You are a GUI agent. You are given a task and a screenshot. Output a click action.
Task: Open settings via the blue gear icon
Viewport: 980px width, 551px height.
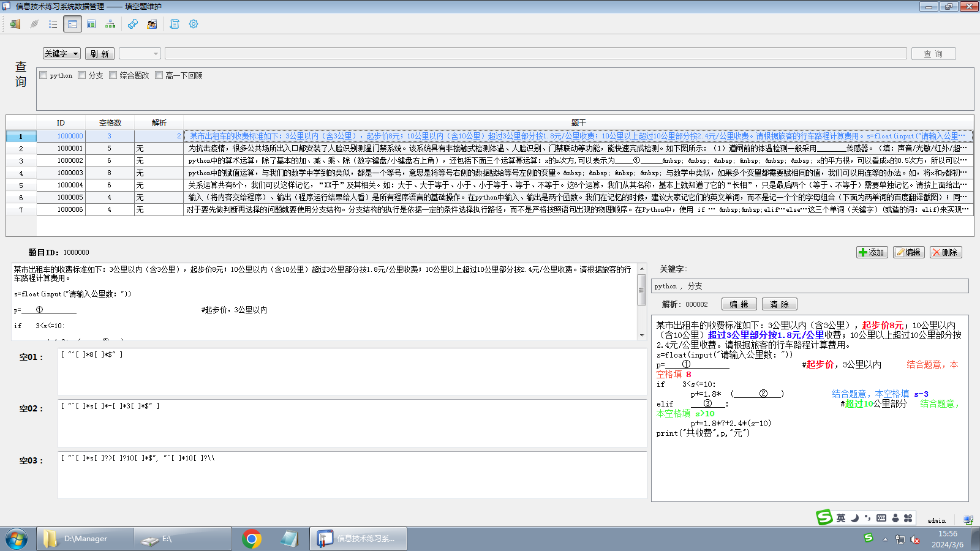coord(194,24)
